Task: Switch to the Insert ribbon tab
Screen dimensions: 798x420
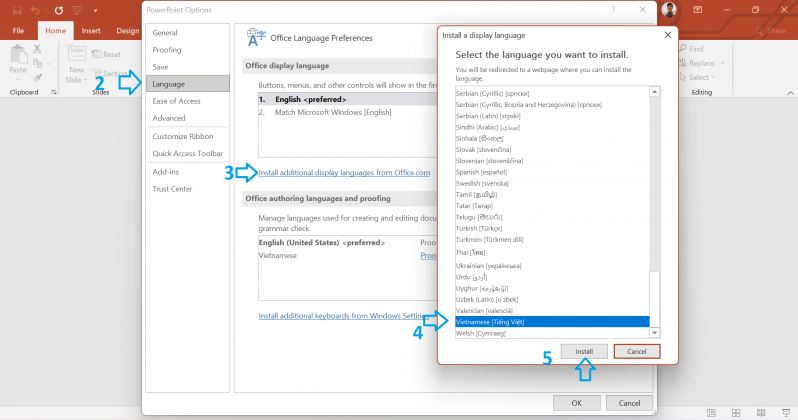Action: click(x=91, y=31)
